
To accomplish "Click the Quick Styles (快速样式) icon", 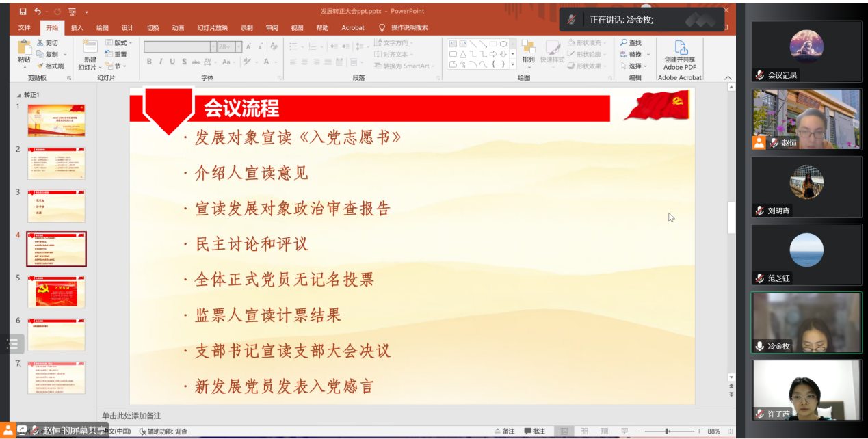I will (553, 55).
